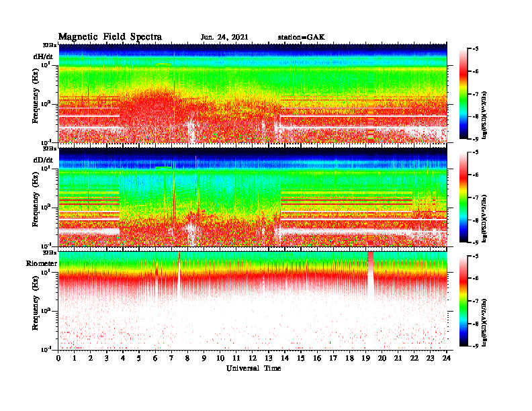Click the log(PSD) units label beside Riometer color scale

click(x=484, y=322)
